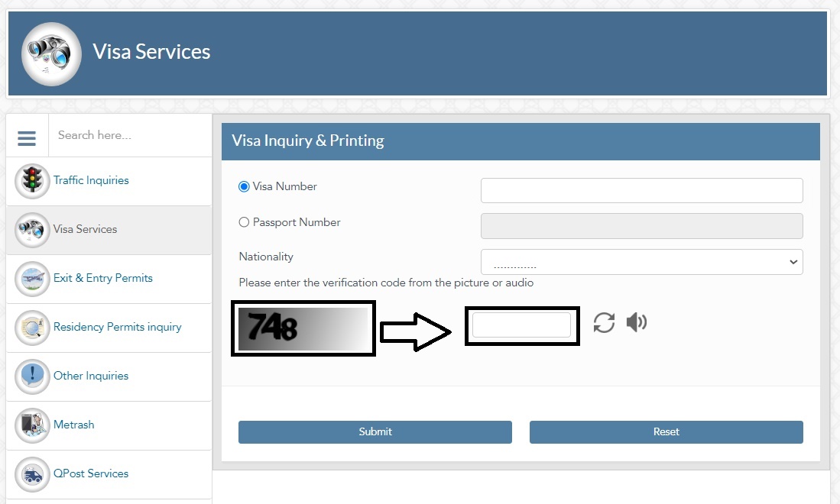Select the Passport Number radio button
Viewport: 840px width, 504px height.
click(x=245, y=222)
